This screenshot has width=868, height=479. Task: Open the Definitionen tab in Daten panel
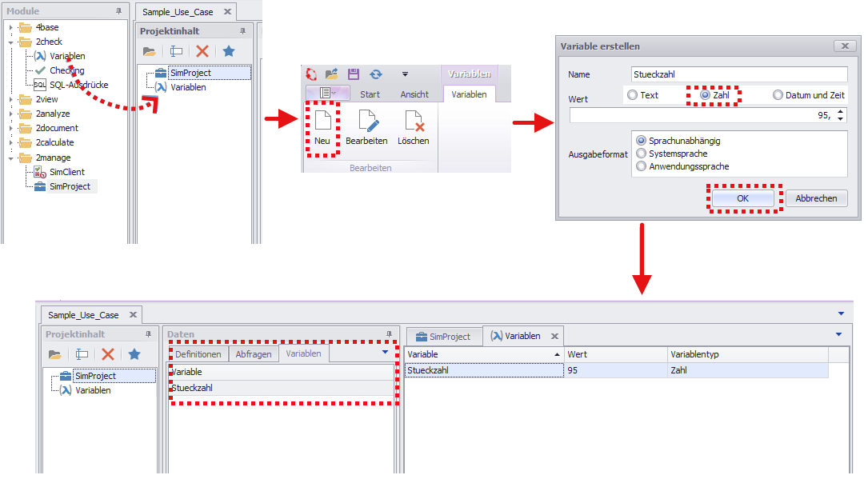[198, 353]
